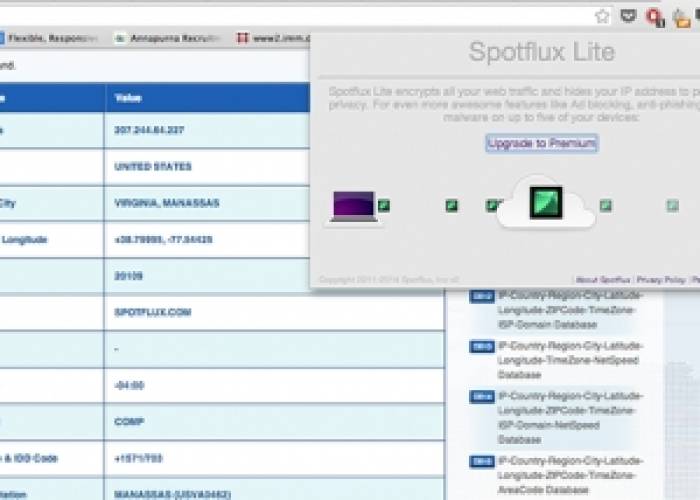Select the MANASSAS (USVA0482) cell
The height and width of the screenshot is (500, 700).
(x=275, y=490)
